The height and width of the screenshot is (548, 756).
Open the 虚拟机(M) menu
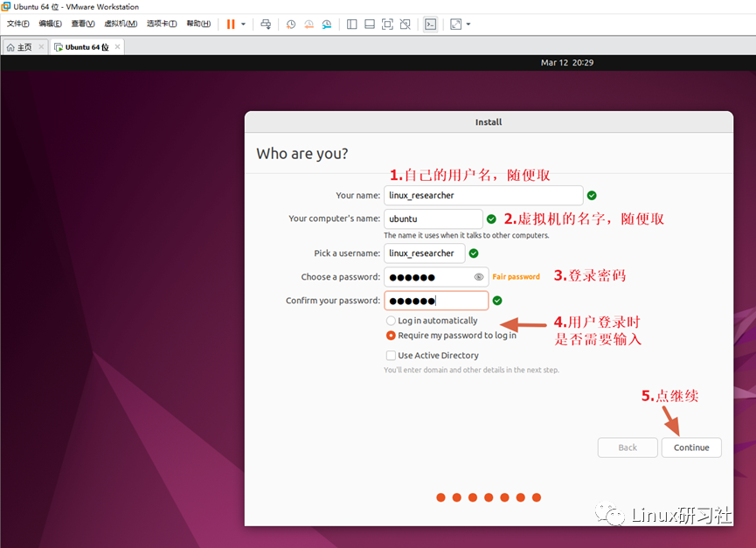pos(121,24)
